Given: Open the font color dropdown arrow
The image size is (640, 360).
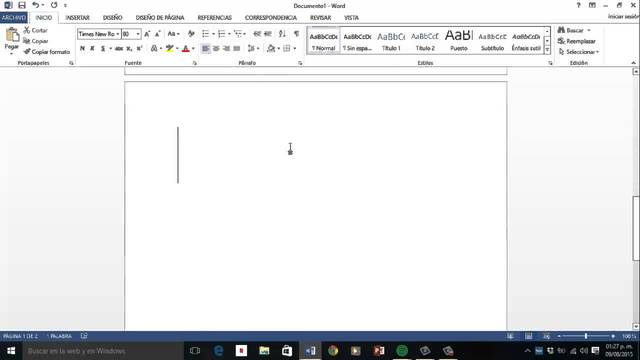Looking at the screenshot, I should 193,49.
